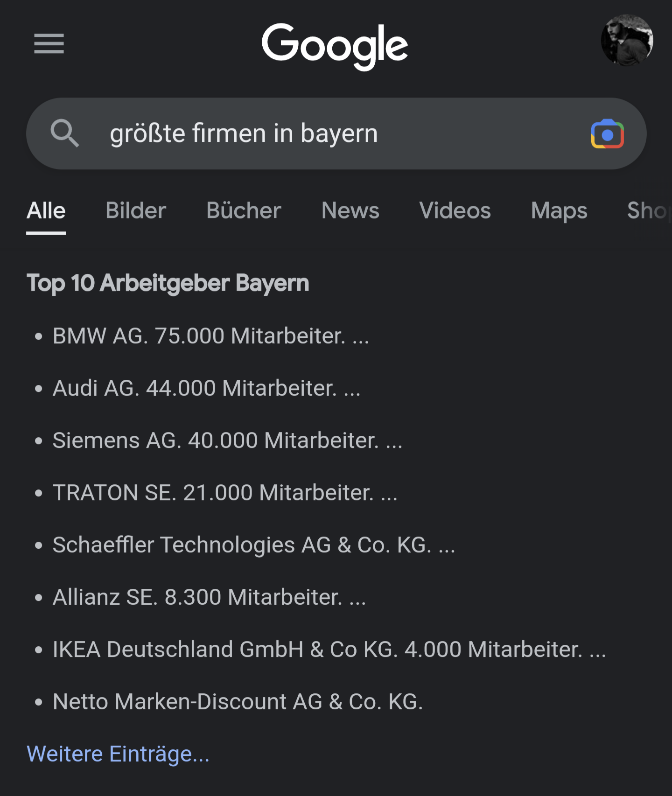Image resolution: width=672 pixels, height=796 pixels.
Task: Select the Alle results tab
Action: (46, 211)
